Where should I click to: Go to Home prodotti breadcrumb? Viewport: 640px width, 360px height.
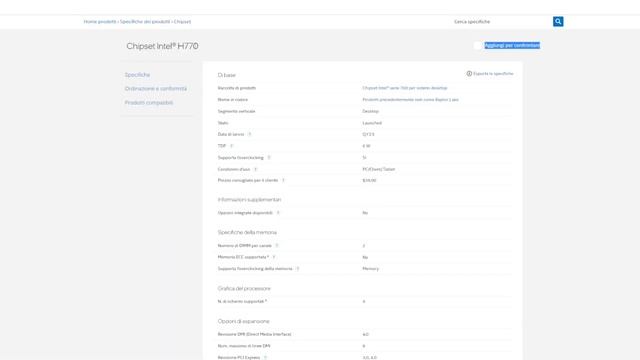point(100,22)
